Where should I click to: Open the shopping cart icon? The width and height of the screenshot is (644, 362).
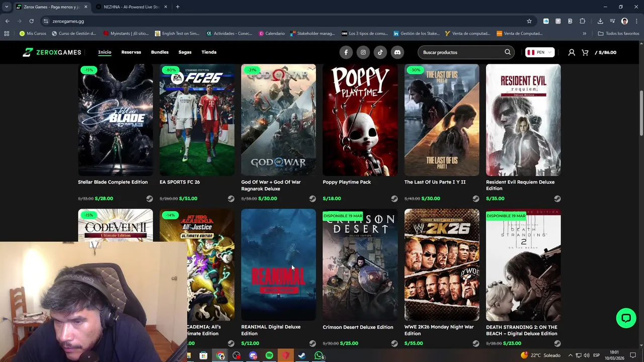coord(585,52)
